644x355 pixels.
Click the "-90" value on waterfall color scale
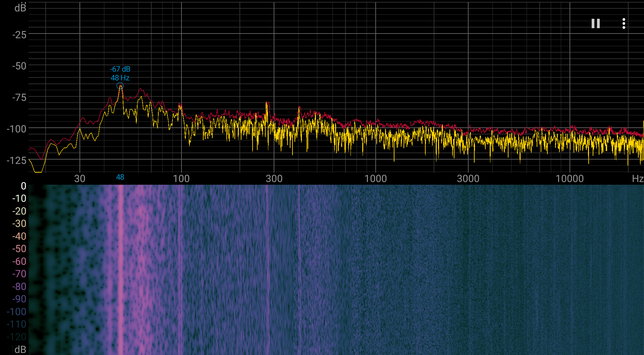19,299
